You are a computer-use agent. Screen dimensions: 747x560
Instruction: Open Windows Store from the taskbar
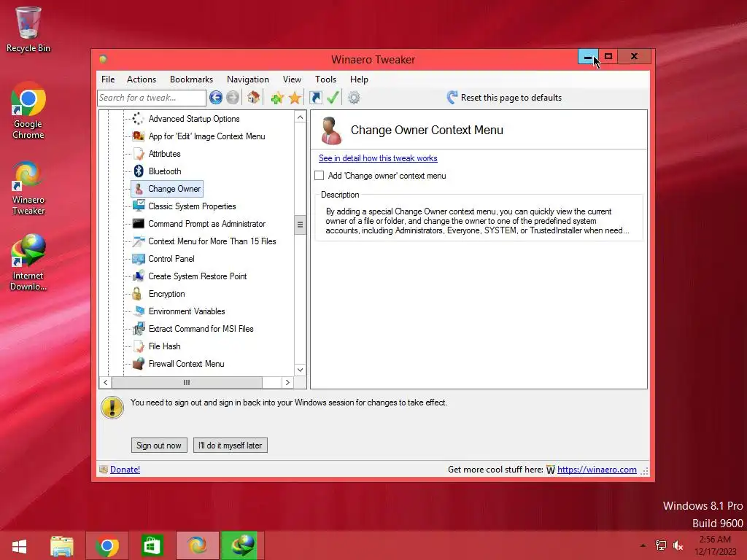click(x=152, y=545)
